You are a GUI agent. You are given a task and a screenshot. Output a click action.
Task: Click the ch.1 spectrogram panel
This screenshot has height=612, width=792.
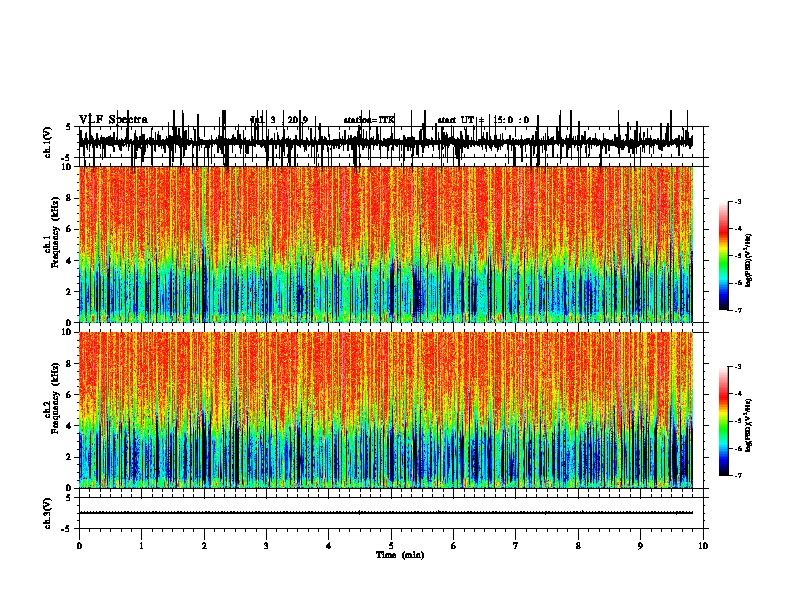coord(385,244)
